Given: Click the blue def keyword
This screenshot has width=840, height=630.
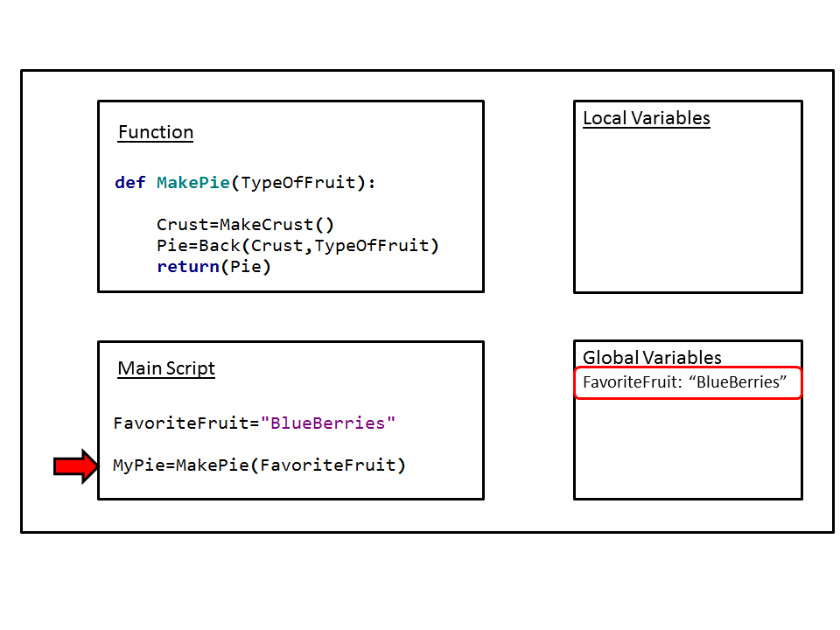Looking at the screenshot, I should coord(130,183).
